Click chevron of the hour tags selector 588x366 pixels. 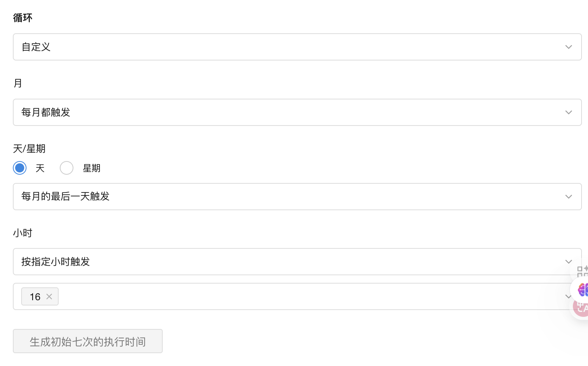pos(568,297)
